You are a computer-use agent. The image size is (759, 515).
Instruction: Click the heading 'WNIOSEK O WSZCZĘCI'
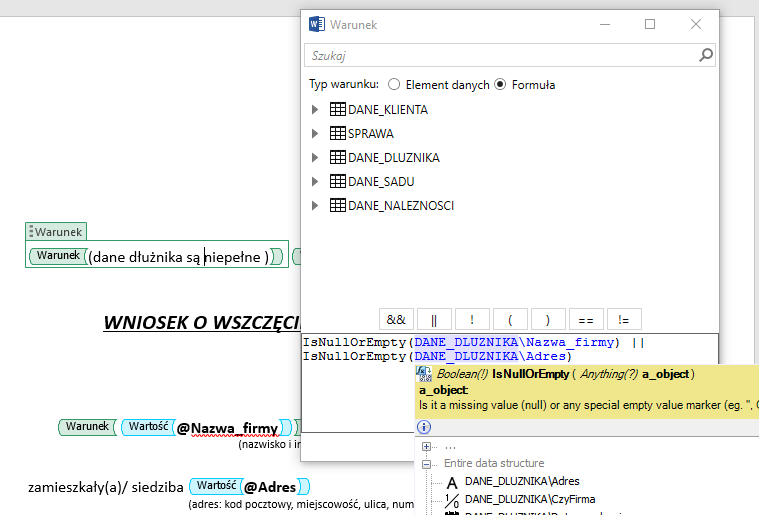point(202,323)
